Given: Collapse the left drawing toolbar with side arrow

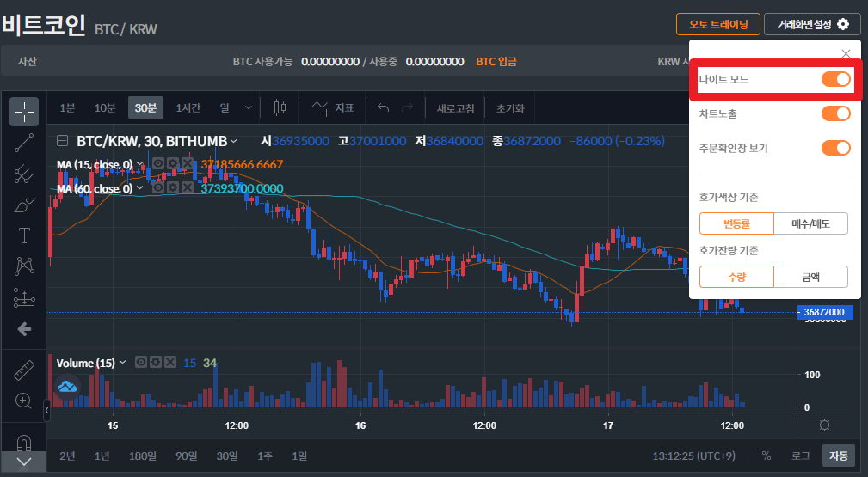Looking at the screenshot, I should [47, 410].
